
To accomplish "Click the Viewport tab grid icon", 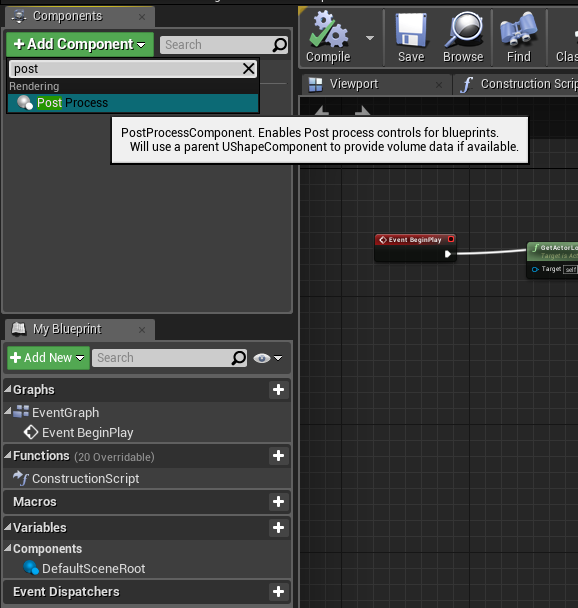I will point(315,85).
